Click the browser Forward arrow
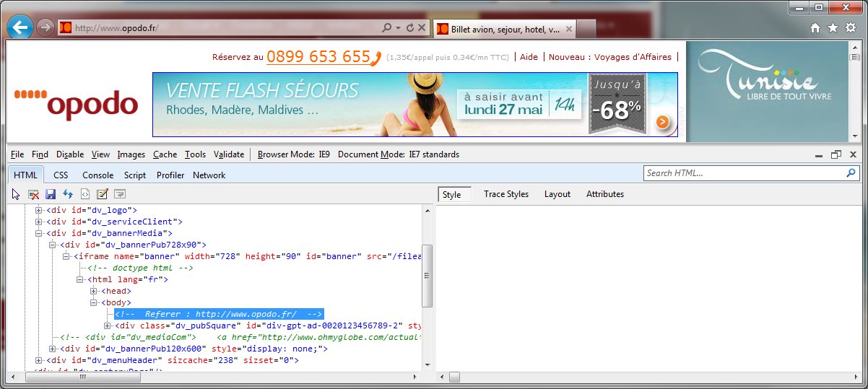 (x=44, y=28)
